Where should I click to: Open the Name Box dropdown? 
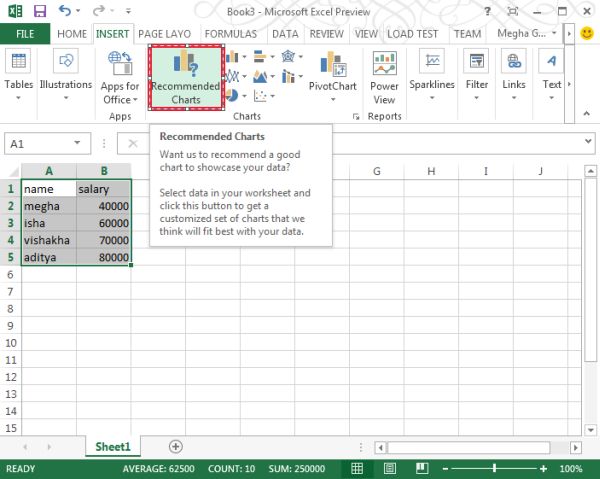pyautogui.click(x=77, y=143)
